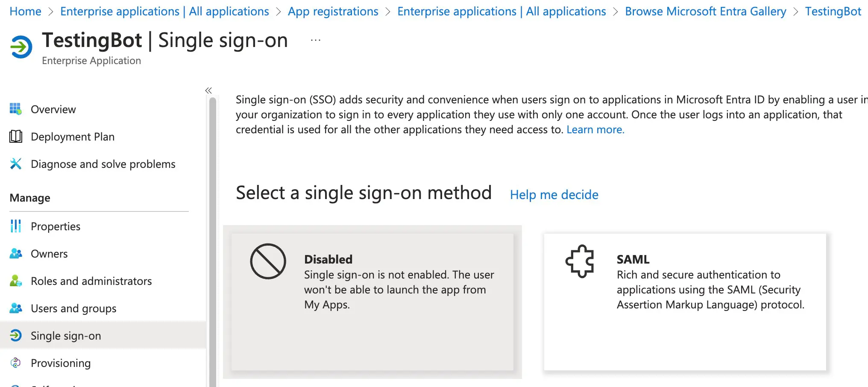This screenshot has width=868, height=387.
Task: Click the Diagnose and solve problems wrench icon
Action: (x=16, y=164)
